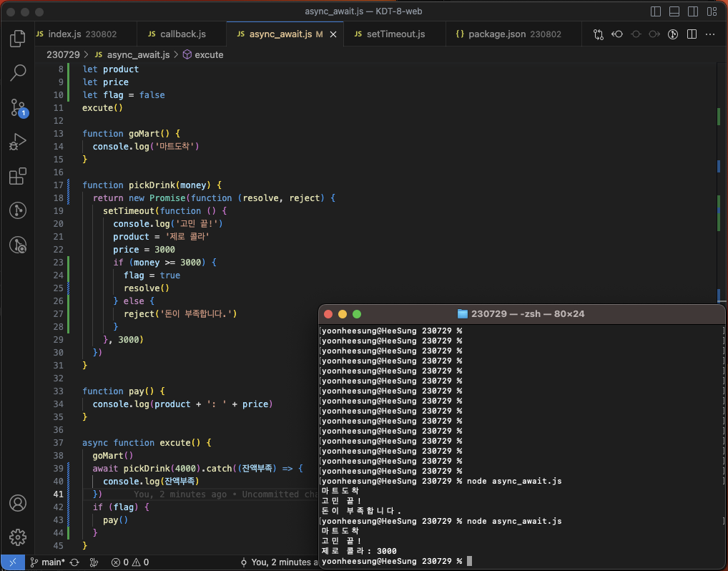Click the 'await pickDrink(4000)' code line
Screen dimensions: 728x571
(198, 469)
